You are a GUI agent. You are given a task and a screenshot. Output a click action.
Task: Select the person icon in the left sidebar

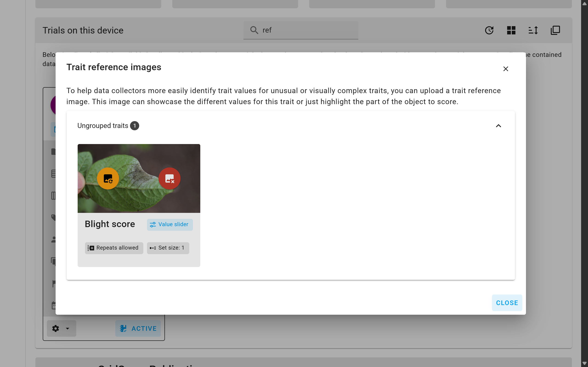(x=54, y=239)
